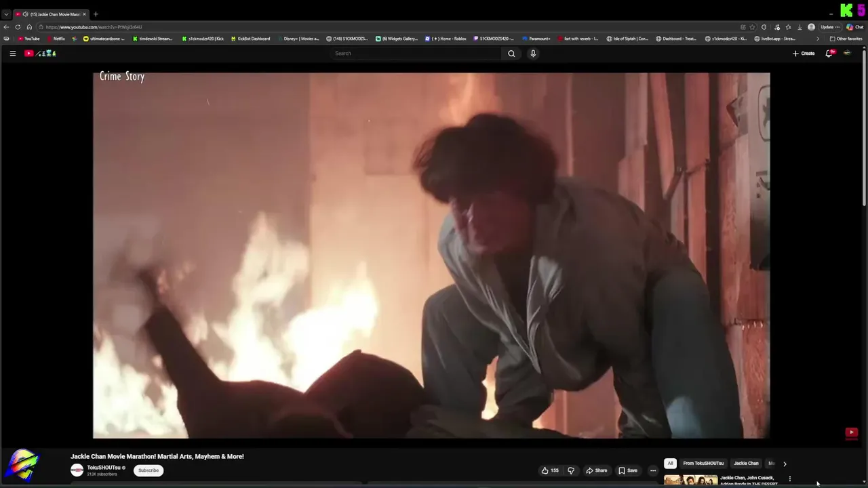
Task: Add this page to favorites star
Action: (752, 27)
